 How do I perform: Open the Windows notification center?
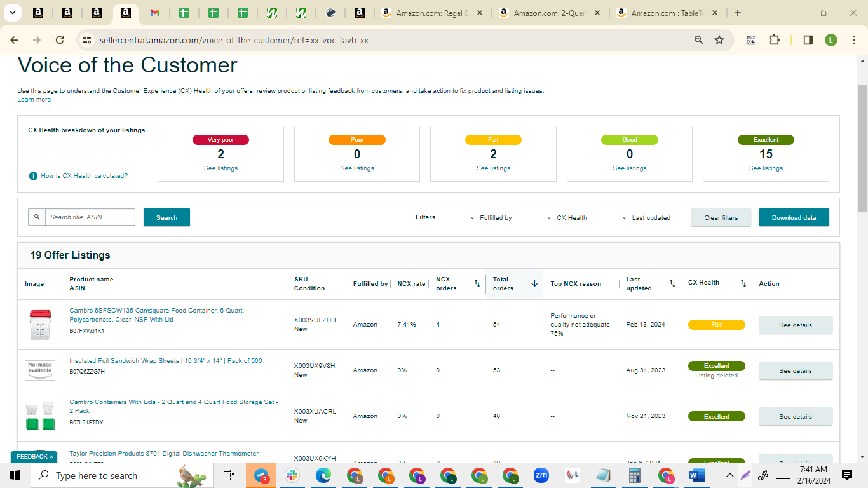pos(847,475)
